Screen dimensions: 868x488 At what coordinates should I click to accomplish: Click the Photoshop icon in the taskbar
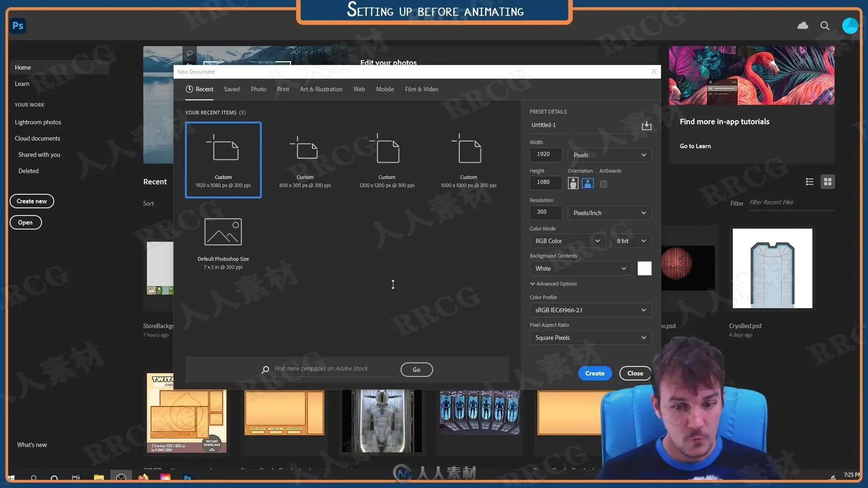[x=188, y=478]
